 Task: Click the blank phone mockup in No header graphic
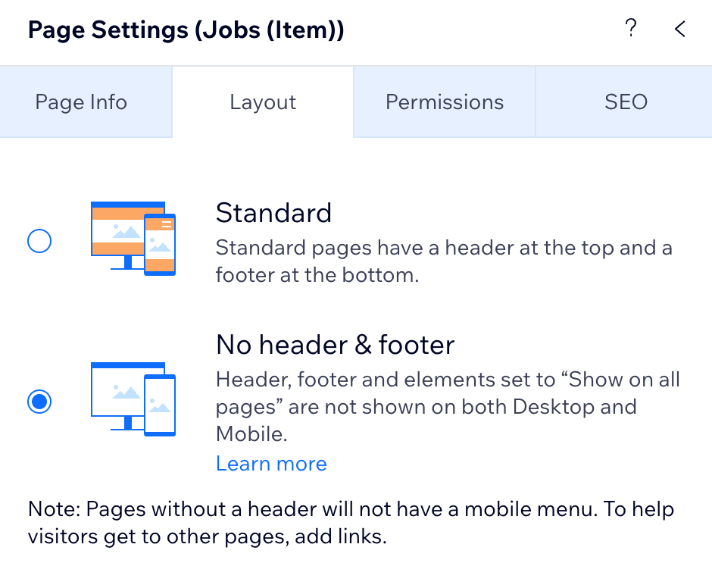tap(160, 405)
